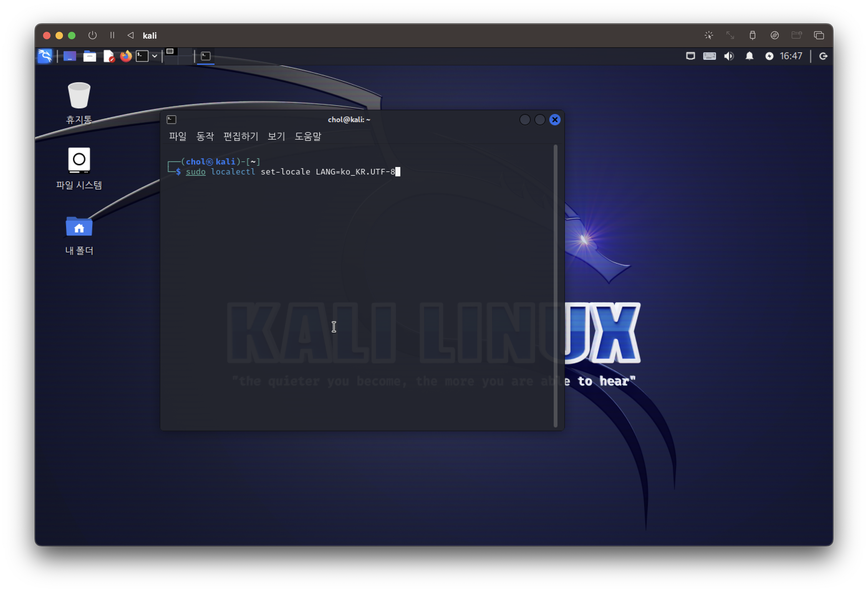Screen dimensions: 868x592
Task: Click the clock showing 16:47
Action: [x=791, y=56]
